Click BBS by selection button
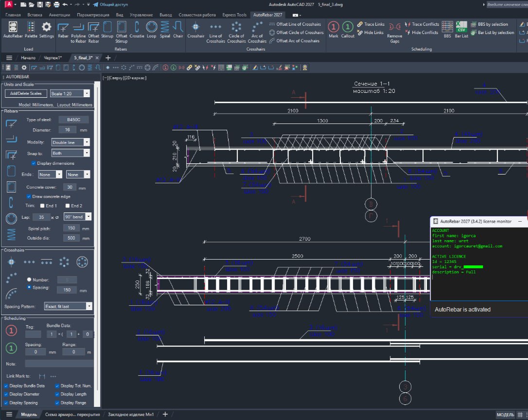The image size is (528, 420). 490,24
